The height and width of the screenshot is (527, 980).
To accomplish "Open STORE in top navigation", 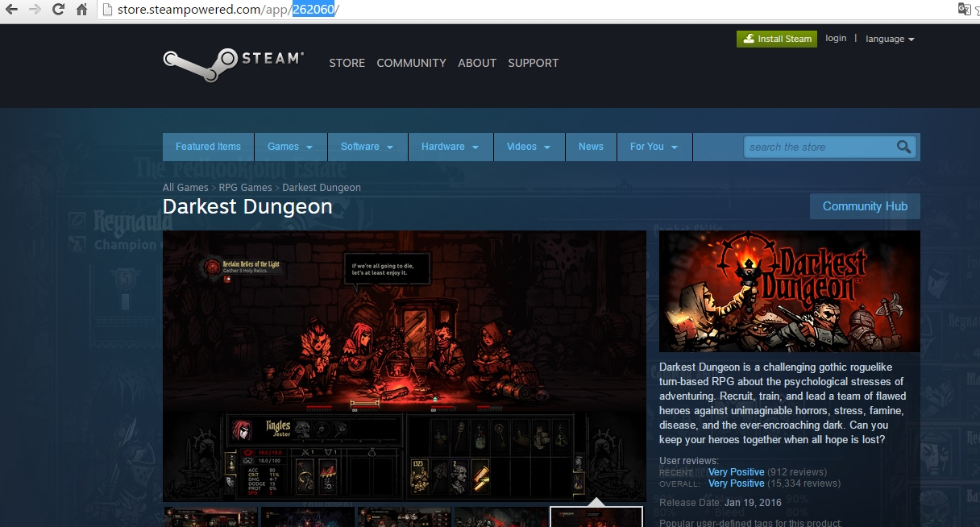I will 347,63.
